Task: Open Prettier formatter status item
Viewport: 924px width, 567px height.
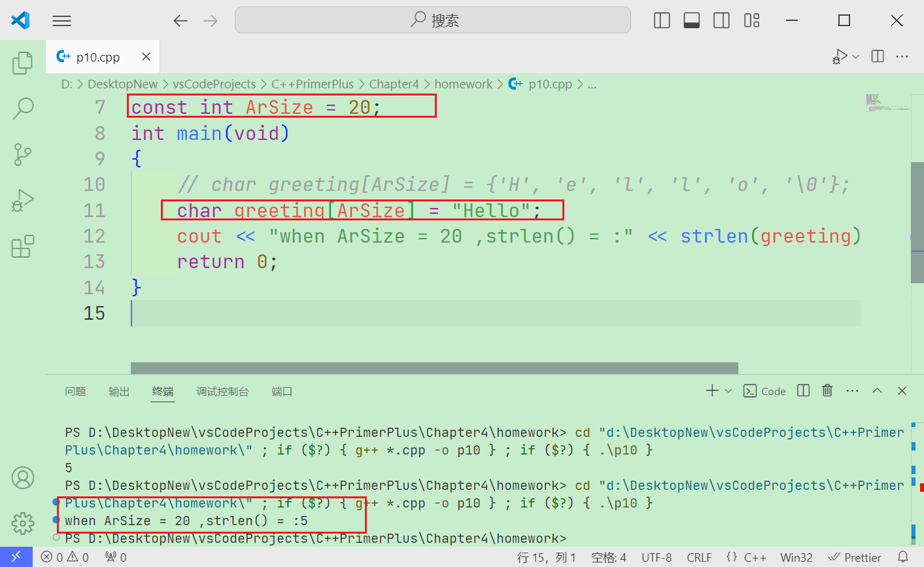Action: click(x=855, y=557)
